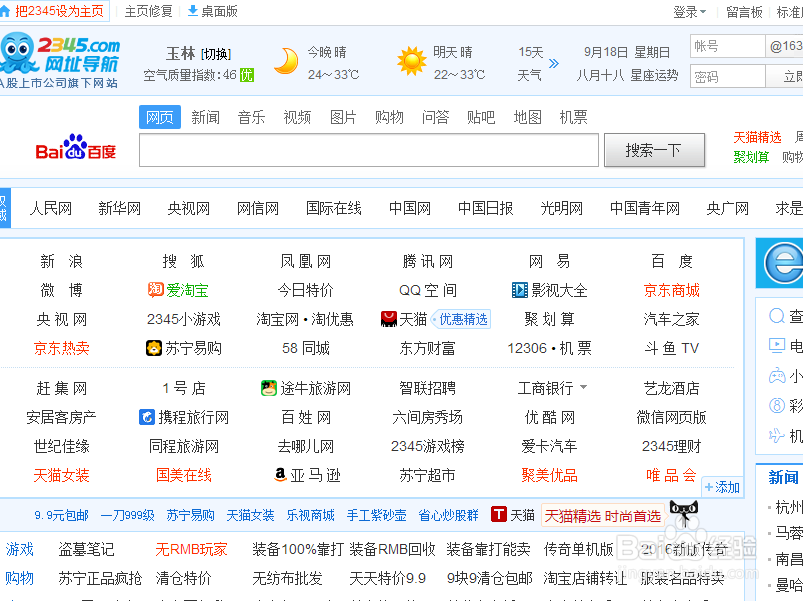
Task: Click the magnifier search icon in right sidebar
Action: point(777,316)
